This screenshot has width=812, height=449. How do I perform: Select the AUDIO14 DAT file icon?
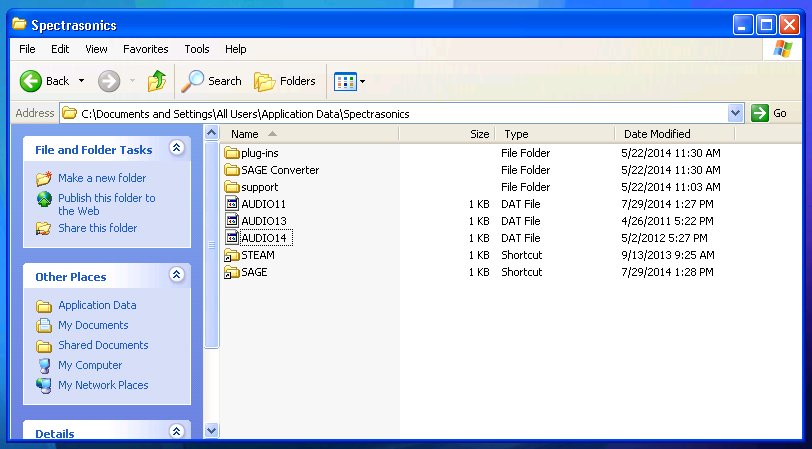[x=232, y=238]
